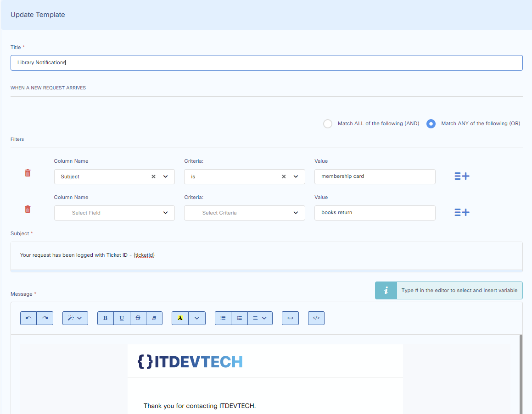Image resolution: width=532 pixels, height=414 pixels.
Task: Open the Select Criteria dropdown
Action: click(244, 213)
